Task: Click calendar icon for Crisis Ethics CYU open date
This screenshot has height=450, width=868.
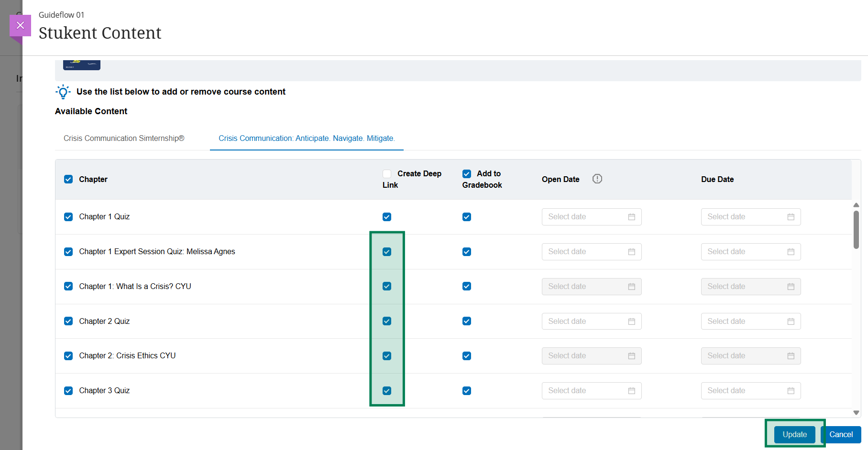Action: point(631,356)
